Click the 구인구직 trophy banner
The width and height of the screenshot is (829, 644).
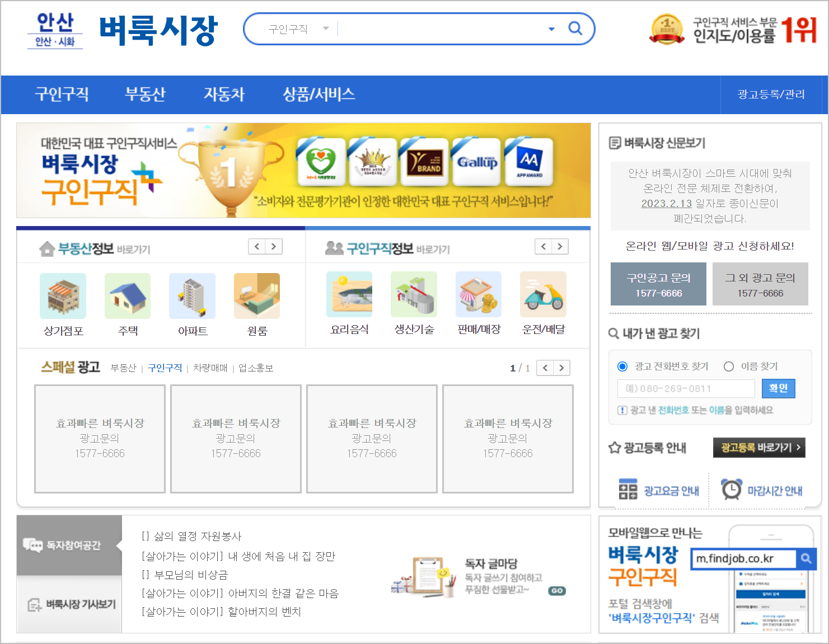point(303,170)
